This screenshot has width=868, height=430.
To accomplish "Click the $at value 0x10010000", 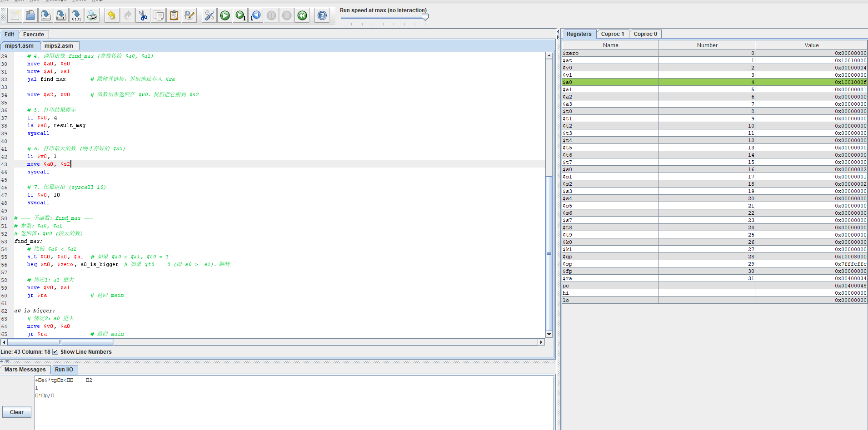I will click(x=850, y=60).
